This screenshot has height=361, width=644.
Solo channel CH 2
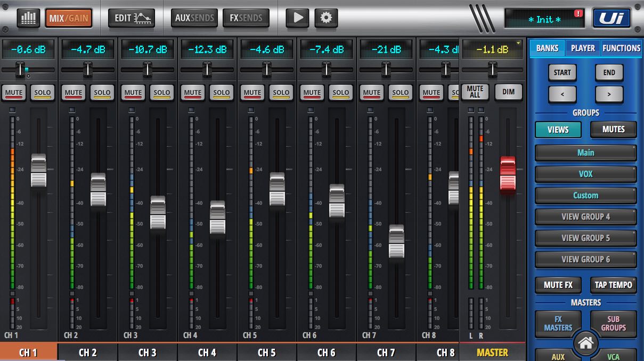pos(102,93)
